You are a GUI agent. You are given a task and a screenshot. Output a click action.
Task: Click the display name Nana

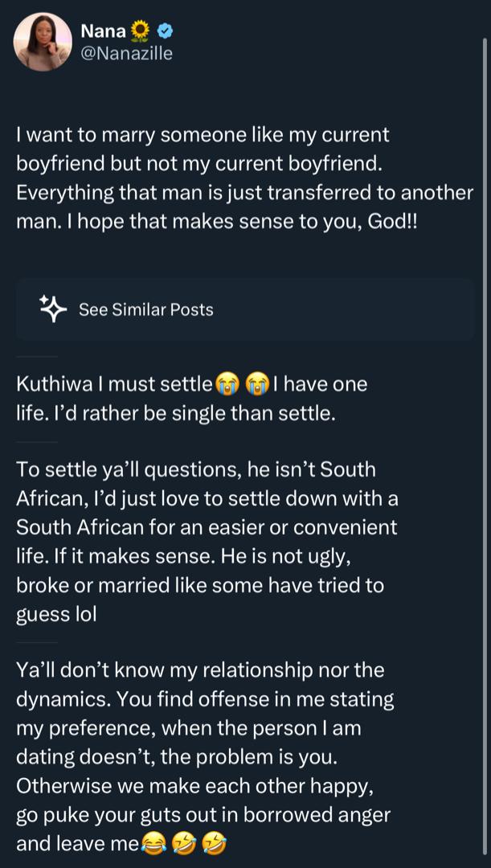(x=103, y=31)
